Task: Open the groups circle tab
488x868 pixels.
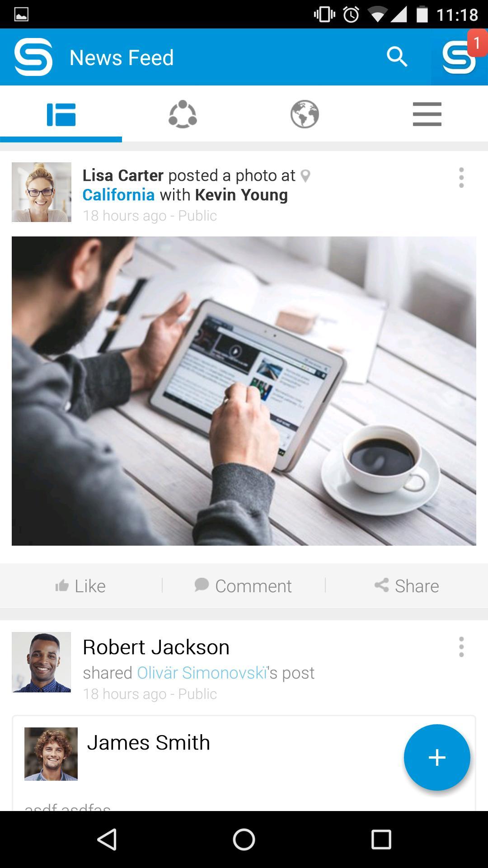Action: 183,114
